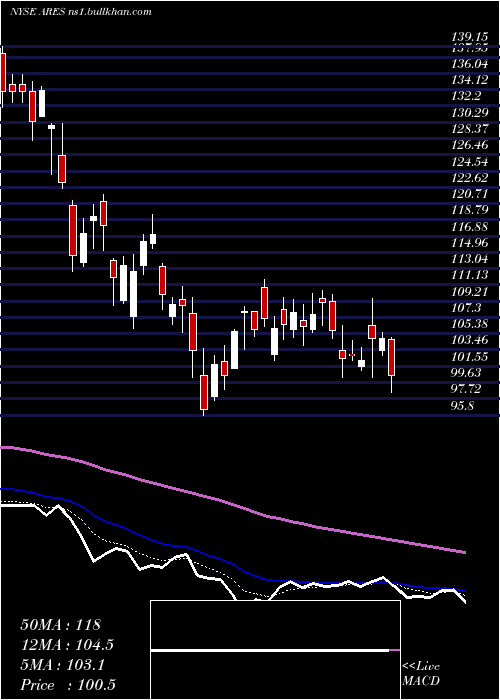This screenshot has height=700, width=500.
Task: Click the 111.13 price axis label
Action: tap(469, 275)
